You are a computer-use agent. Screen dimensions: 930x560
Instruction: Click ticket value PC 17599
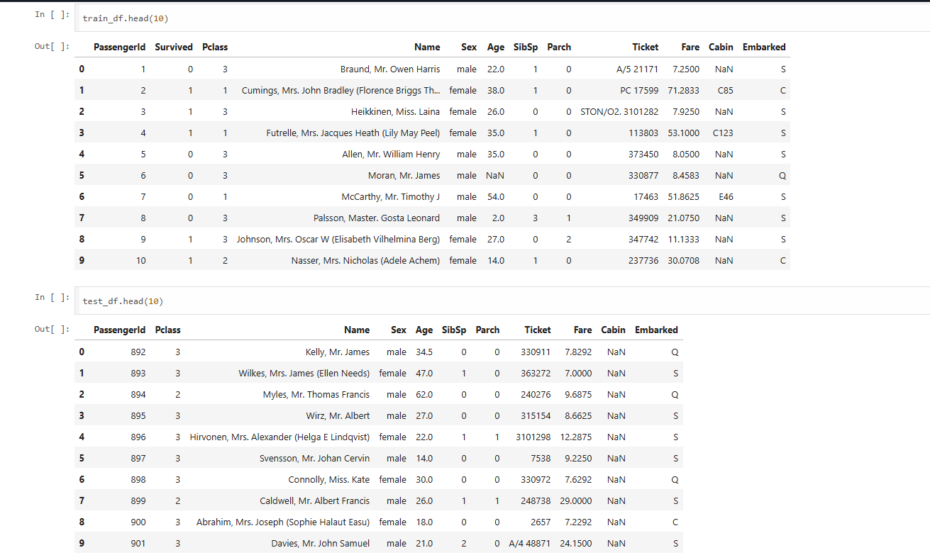click(x=638, y=91)
